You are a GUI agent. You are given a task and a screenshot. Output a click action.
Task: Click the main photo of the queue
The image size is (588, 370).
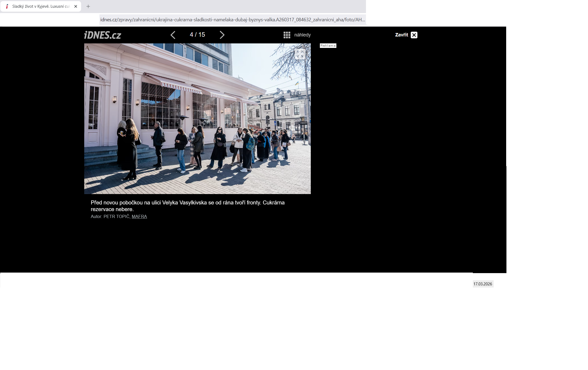click(x=197, y=118)
